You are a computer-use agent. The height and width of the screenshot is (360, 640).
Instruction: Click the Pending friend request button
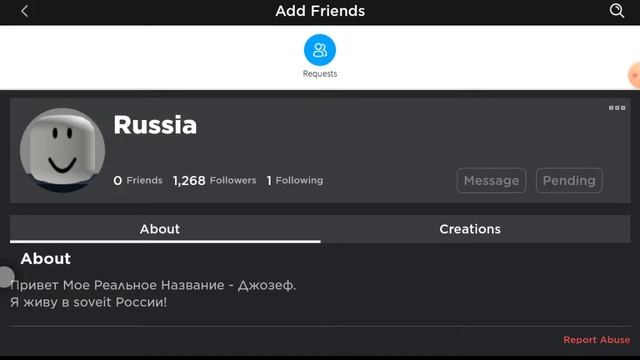click(569, 180)
